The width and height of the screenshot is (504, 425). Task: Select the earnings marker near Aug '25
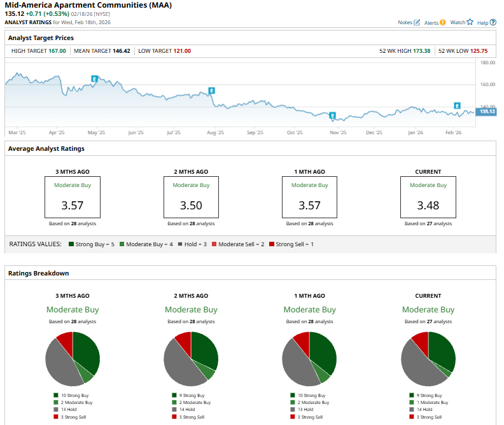211,92
